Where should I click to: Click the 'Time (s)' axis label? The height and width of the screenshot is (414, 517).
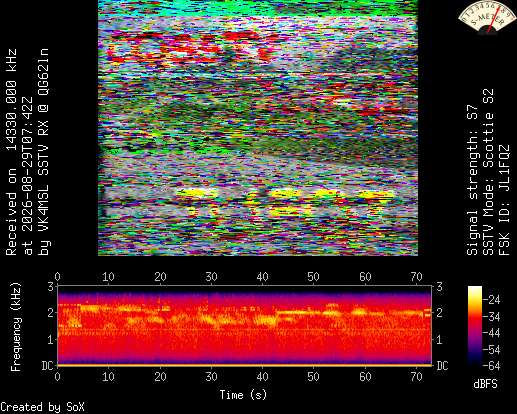pyautogui.click(x=243, y=395)
